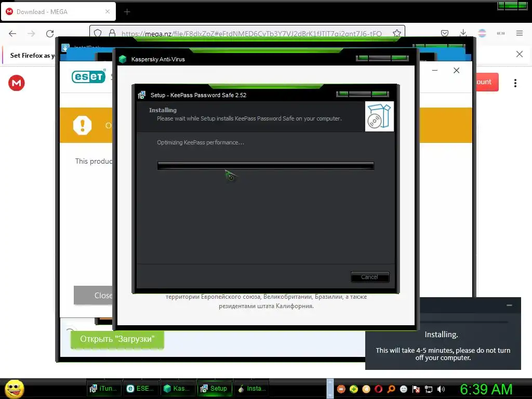Click the gray face tray icon
Viewport: 532px width, 399px height.
[x=403, y=389]
